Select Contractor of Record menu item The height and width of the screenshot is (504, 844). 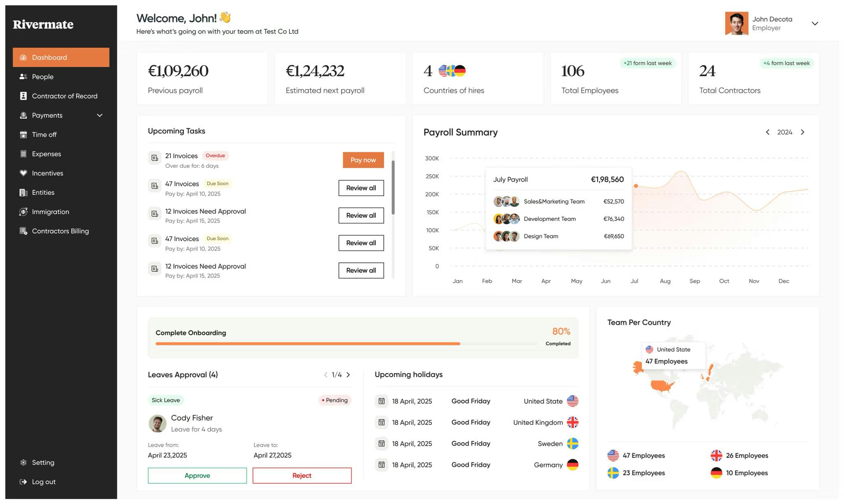[65, 96]
